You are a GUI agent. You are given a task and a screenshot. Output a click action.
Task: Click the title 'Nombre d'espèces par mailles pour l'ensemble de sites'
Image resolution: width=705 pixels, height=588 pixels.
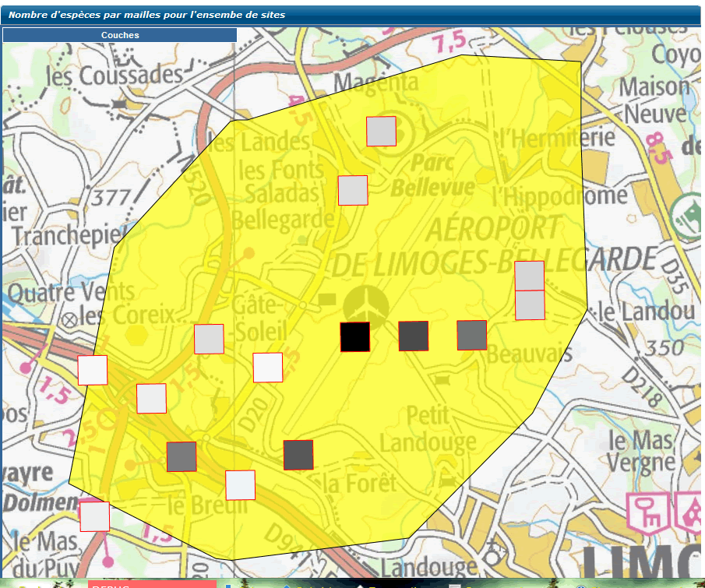pos(147,14)
